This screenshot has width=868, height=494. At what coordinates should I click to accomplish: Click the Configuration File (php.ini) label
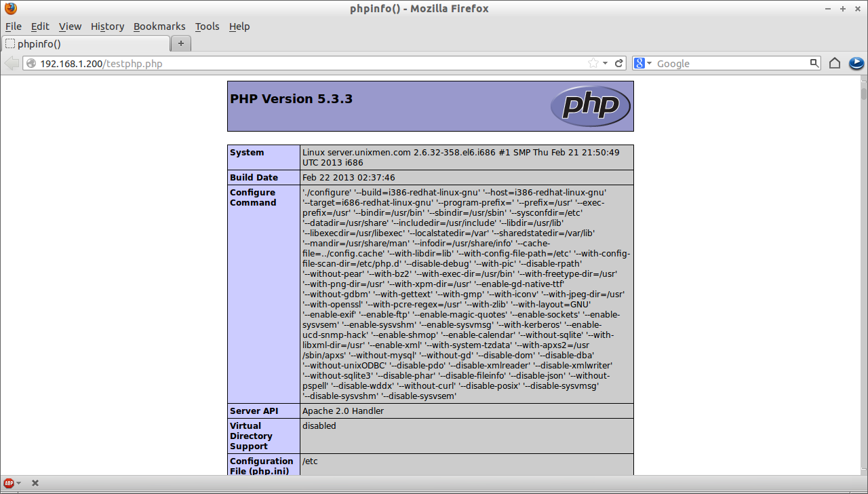click(262, 466)
